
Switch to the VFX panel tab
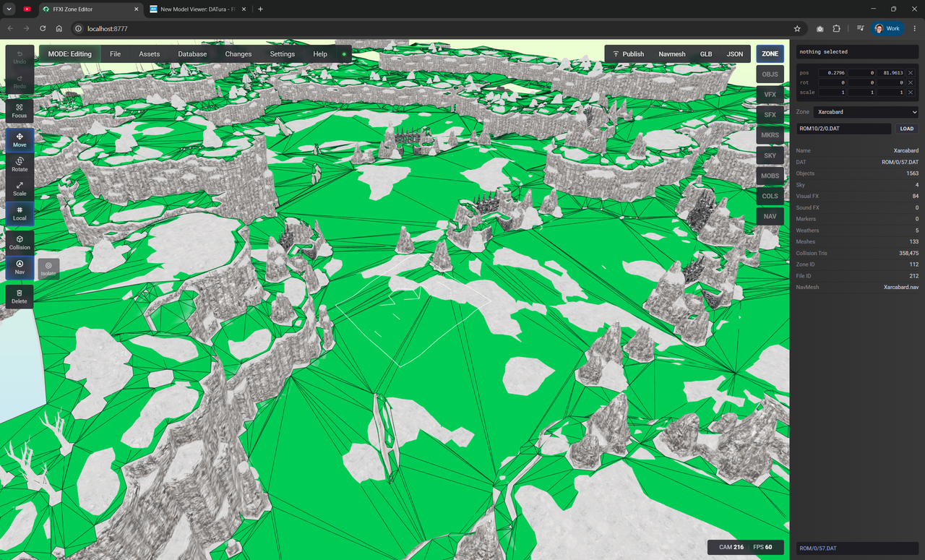click(770, 95)
